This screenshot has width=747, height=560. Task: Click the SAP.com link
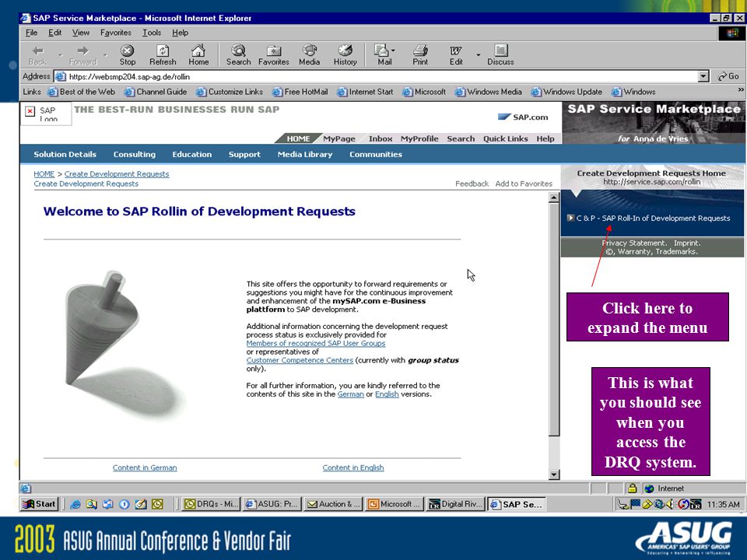(523, 117)
